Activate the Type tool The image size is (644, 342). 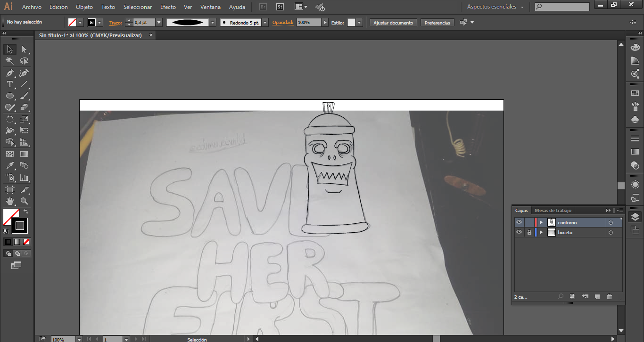(9, 84)
